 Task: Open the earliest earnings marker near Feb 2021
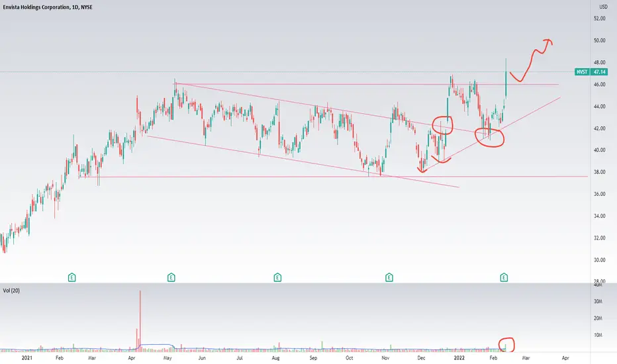pyautogui.click(x=71, y=277)
